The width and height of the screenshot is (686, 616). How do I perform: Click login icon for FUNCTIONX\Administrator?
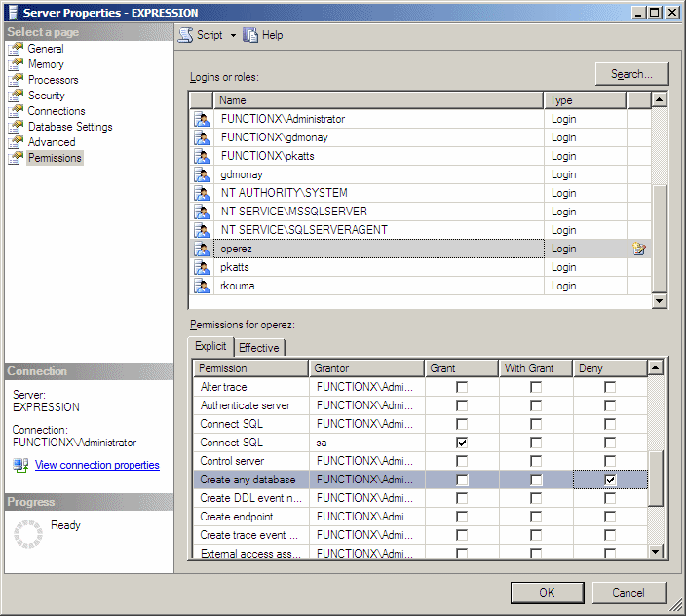pos(202,119)
